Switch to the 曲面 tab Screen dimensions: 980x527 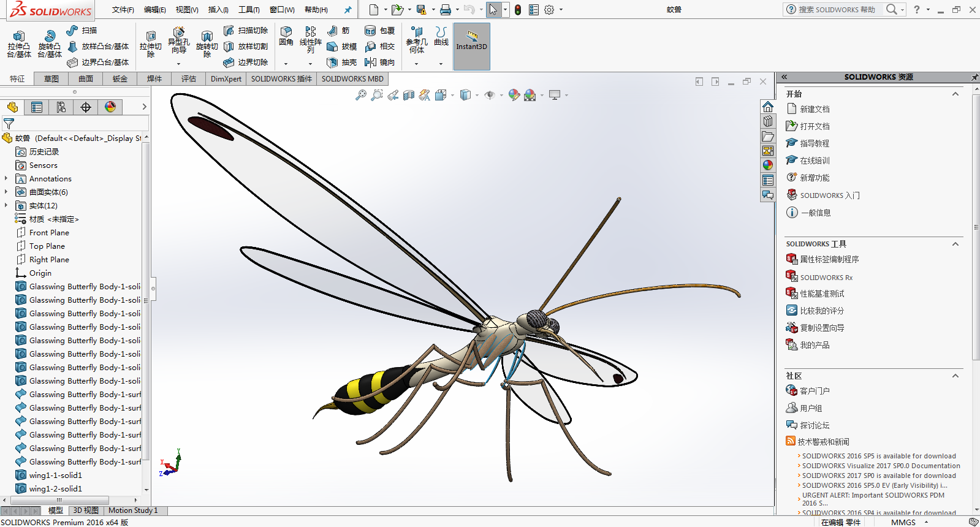tap(86, 78)
